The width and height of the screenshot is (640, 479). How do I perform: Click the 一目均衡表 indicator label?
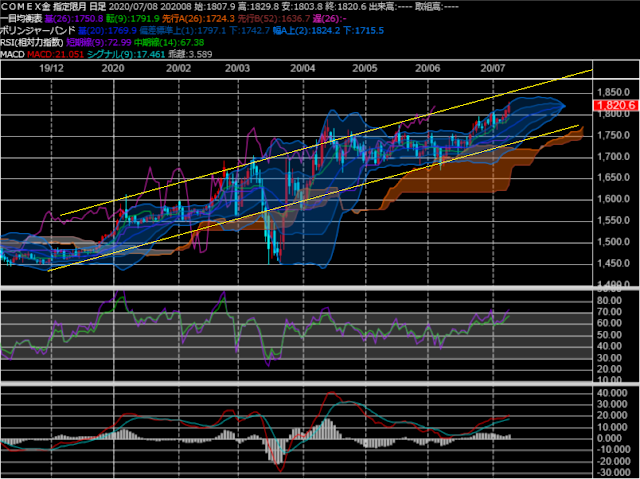[x=21, y=18]
